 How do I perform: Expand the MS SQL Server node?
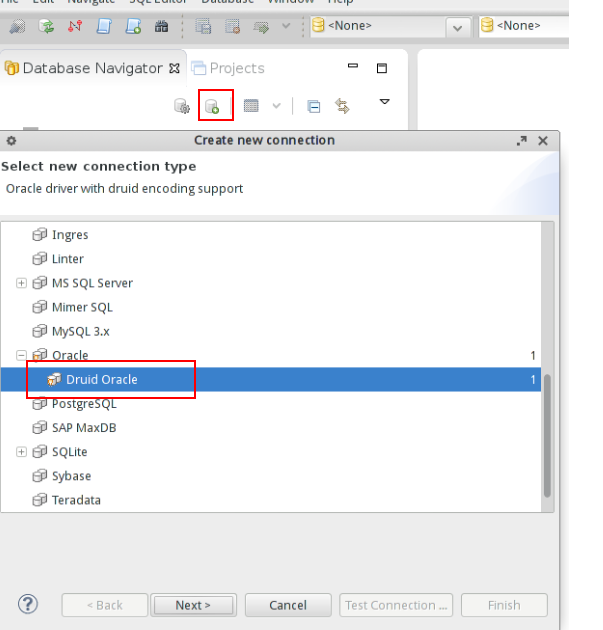[21, 283]
